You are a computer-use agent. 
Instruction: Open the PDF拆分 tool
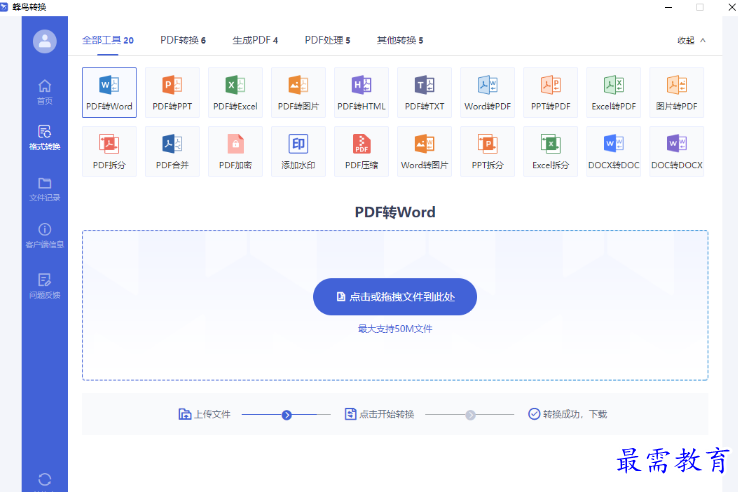[109, 151]
